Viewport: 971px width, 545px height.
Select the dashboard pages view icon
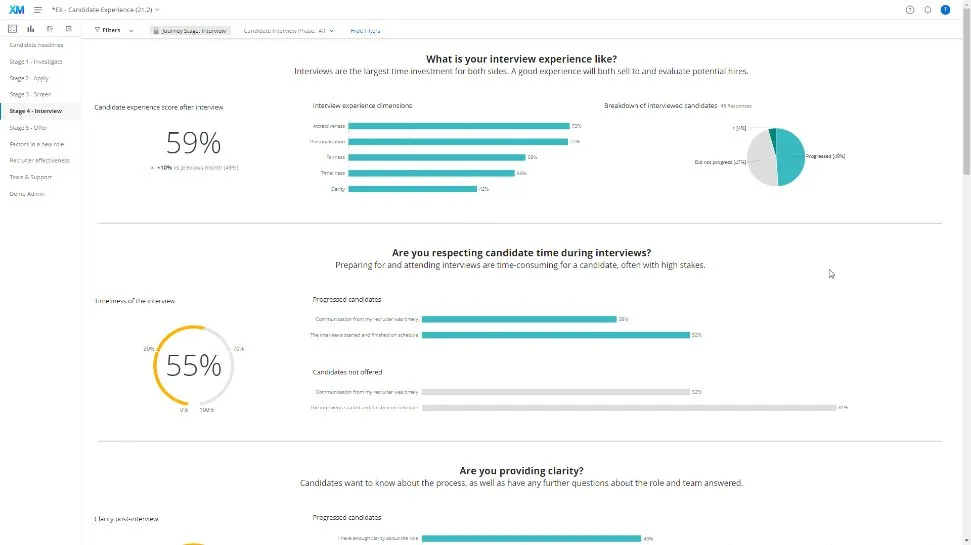tap(12, 29)
